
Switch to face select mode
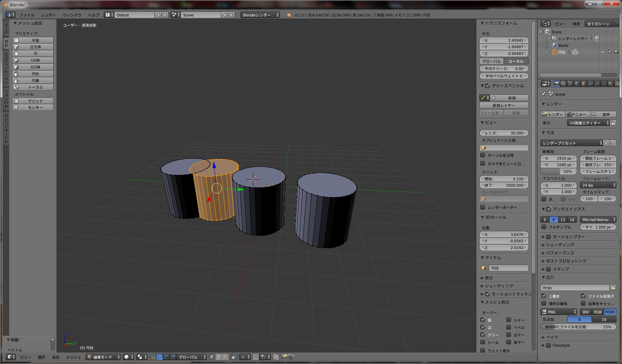click(x=225, y=357)
